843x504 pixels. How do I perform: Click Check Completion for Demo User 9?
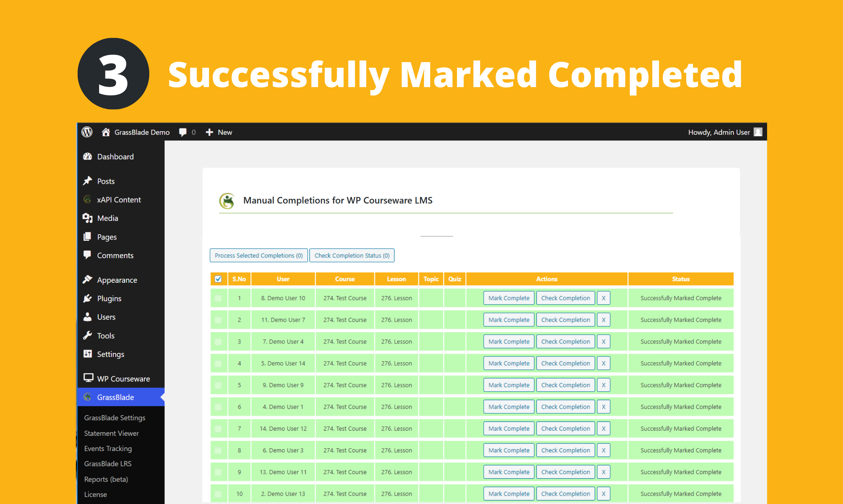point(566,385)
